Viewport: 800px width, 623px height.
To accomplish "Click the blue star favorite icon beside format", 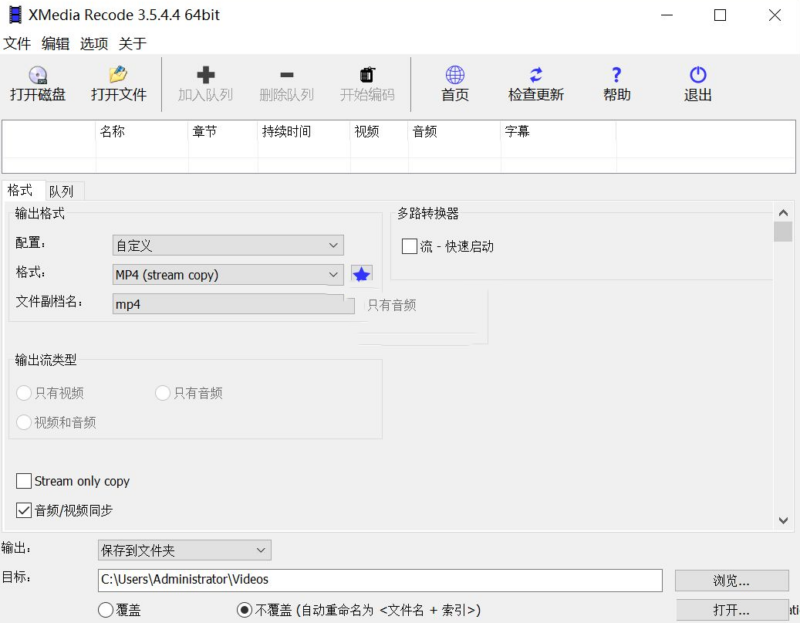I will click(x=361, y=274).
